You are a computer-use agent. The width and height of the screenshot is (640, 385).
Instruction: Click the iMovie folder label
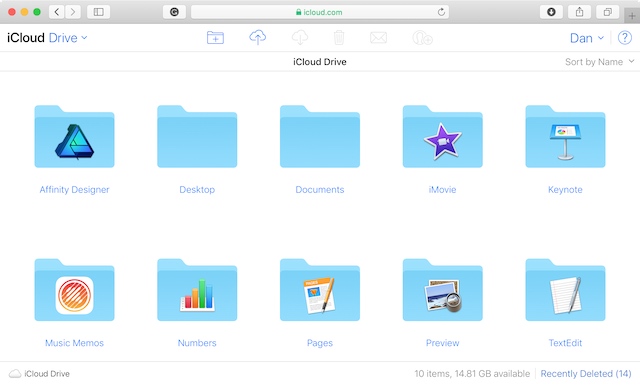tap(442, 189)
